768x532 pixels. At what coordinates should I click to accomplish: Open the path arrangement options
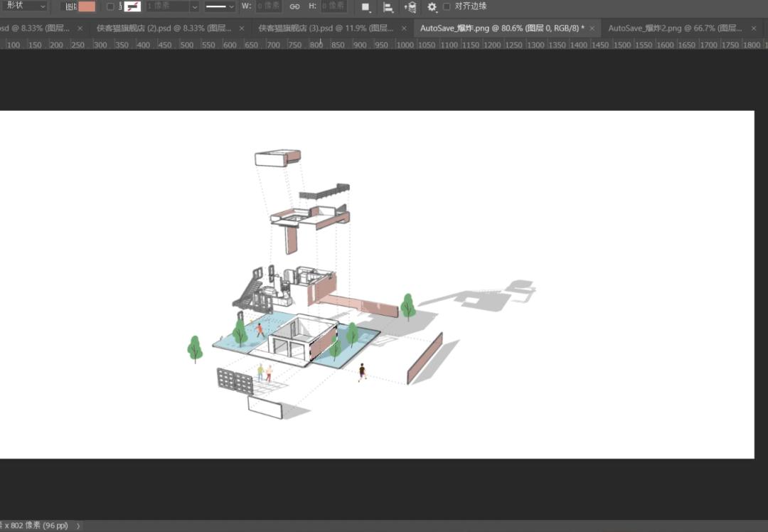point(410,7)
